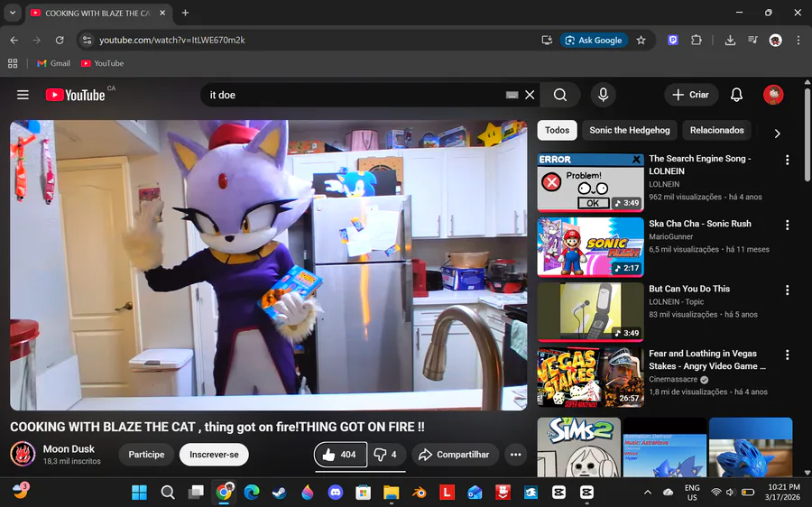Click the install app icon in address bar
812x507 pixels.
(x=547, y=40)
